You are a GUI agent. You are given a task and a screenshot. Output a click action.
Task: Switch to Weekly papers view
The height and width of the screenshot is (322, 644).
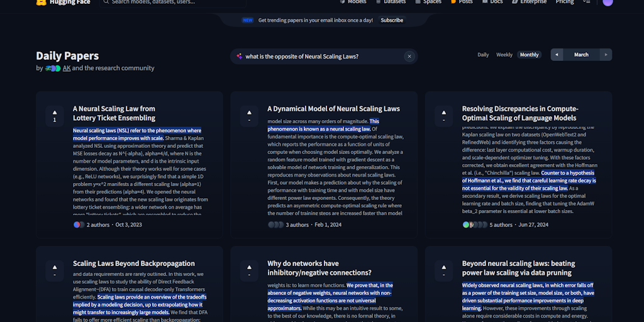tap(504, 55)
